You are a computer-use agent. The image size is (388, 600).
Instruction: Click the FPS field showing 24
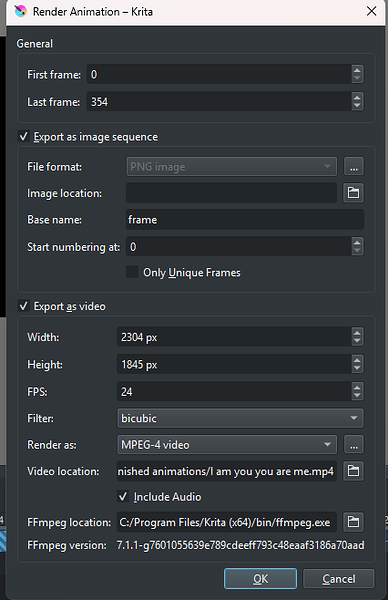[x=234, y=391]
